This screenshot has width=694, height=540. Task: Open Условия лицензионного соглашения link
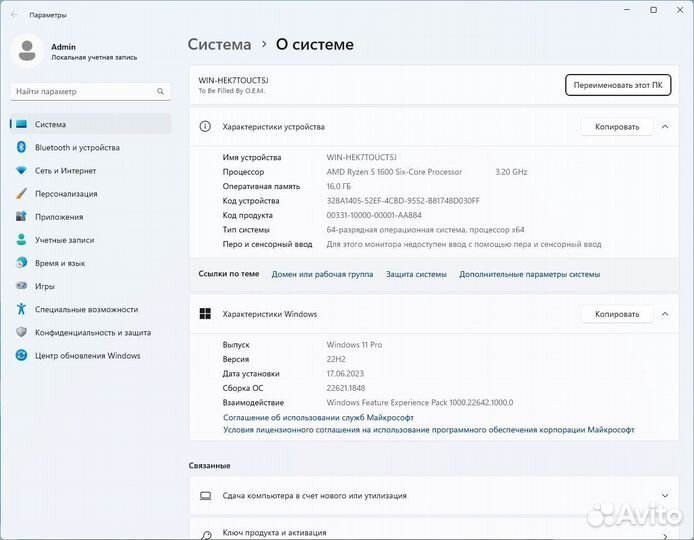click(x=428, y=430)
